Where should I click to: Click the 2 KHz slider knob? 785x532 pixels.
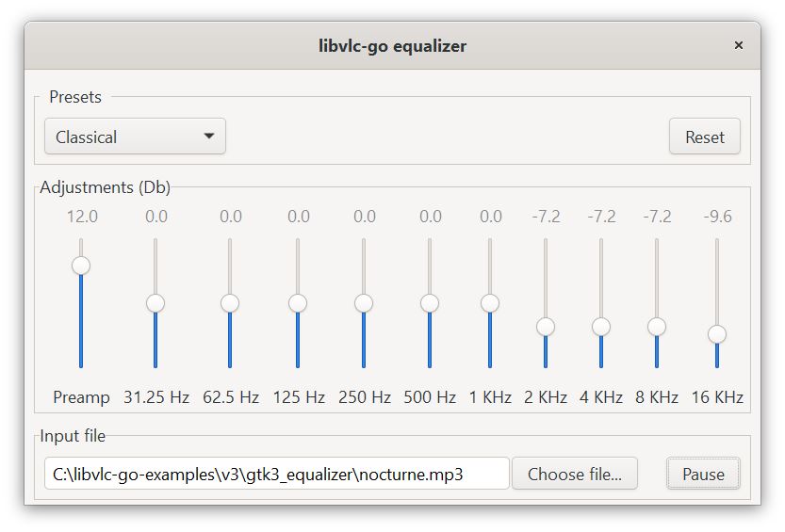(x=546, y=327)
